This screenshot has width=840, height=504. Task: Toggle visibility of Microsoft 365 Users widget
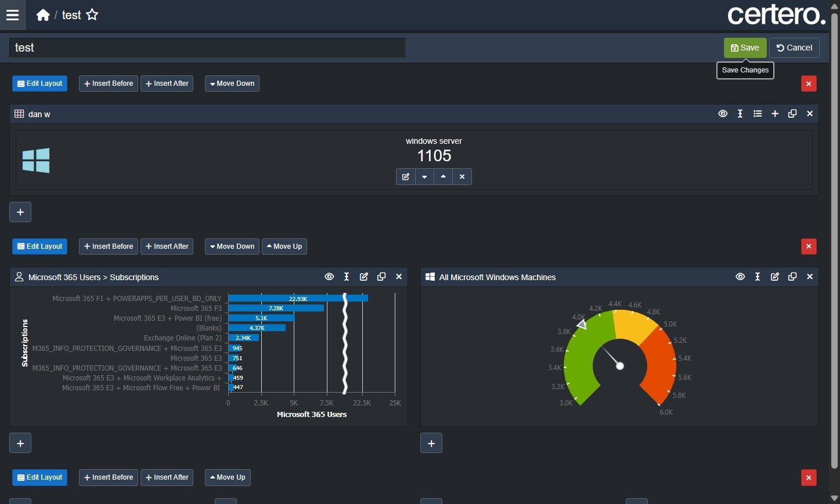(329, 277)
